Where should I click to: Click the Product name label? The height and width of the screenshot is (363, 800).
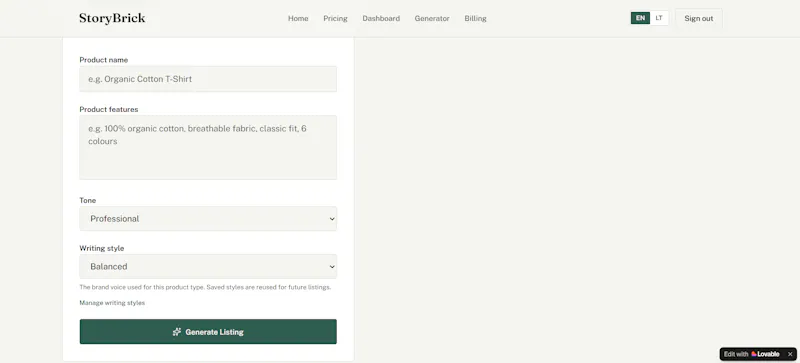[104, 60]
